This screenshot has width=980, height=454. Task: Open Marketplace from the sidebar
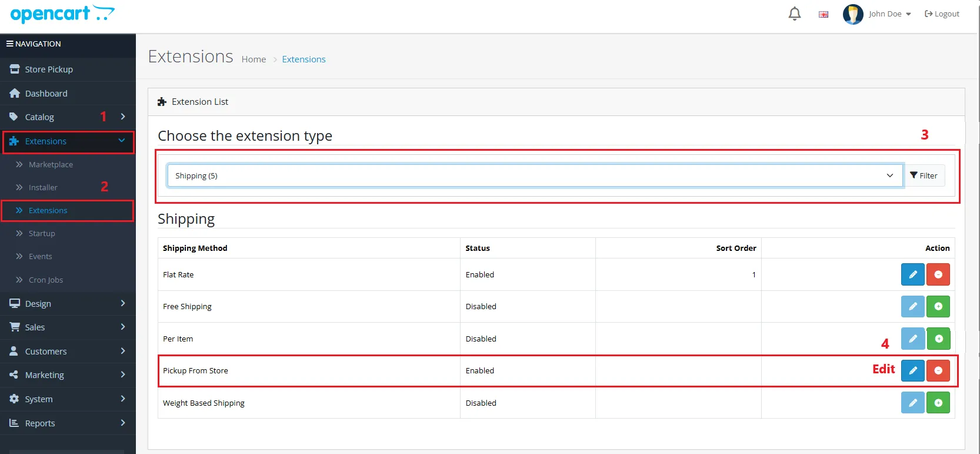[x=51, y=164]
